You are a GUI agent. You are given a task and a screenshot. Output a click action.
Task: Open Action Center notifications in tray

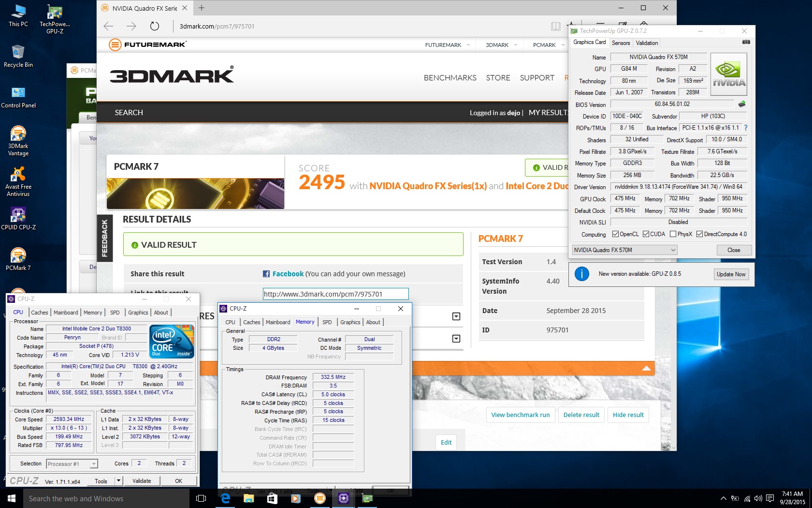(770, 498)
